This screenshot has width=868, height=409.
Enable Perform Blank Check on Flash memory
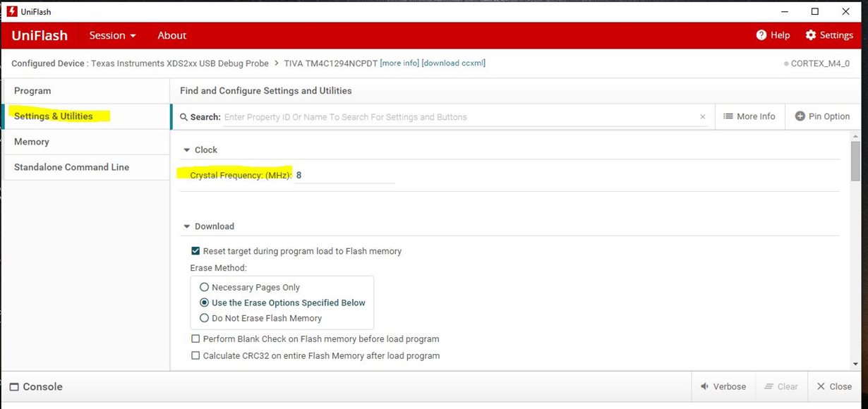tap(195, 339)
